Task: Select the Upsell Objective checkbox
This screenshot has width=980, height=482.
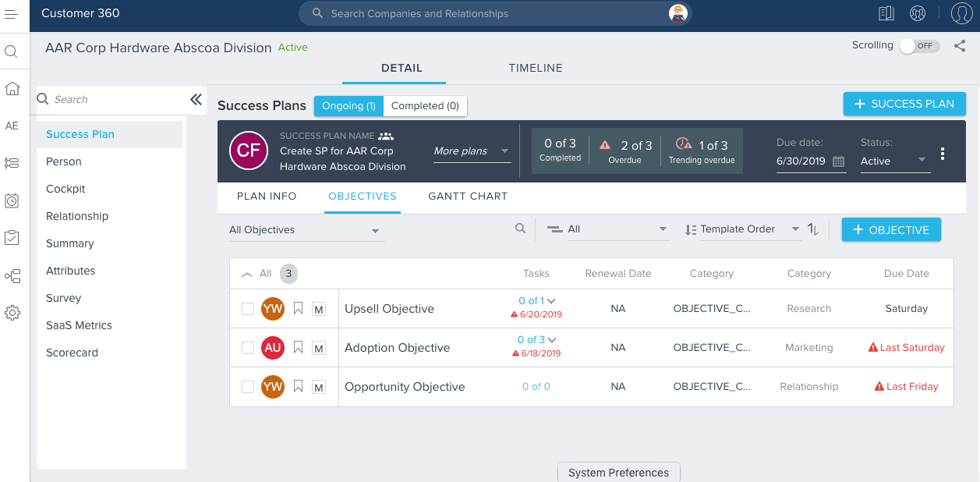Action: click(x=248, y=309)
